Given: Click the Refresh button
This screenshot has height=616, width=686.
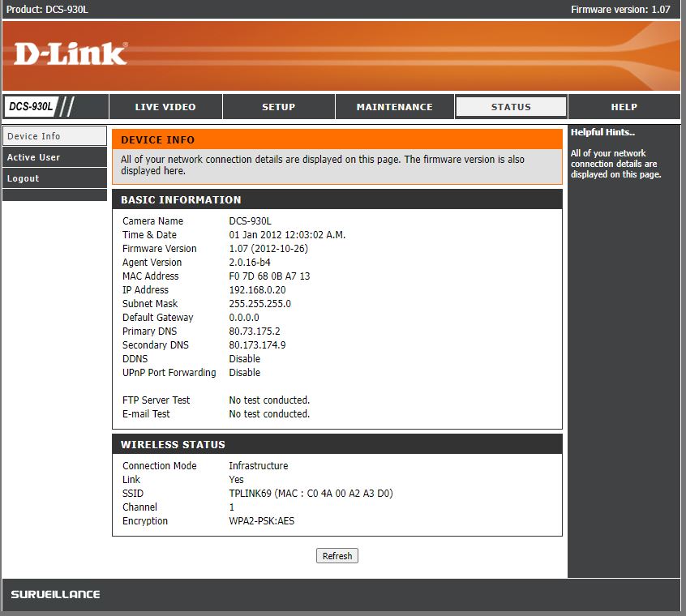Looking at the screenshot, I should click(x=337, y=556).
